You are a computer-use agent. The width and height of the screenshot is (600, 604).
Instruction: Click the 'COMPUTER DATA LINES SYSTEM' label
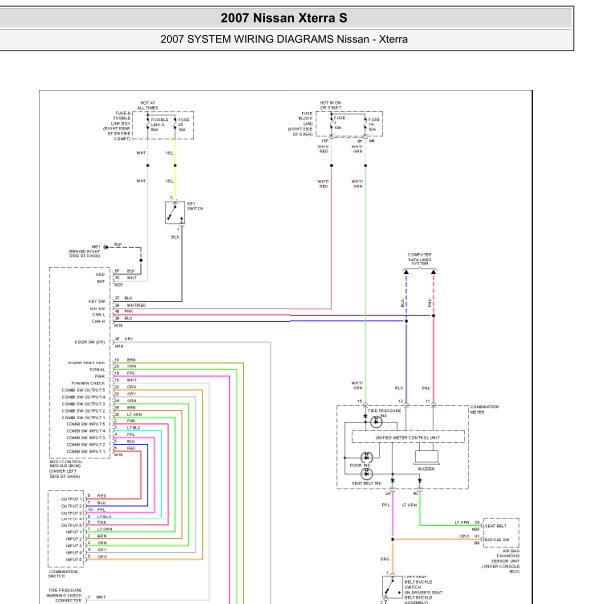(x=419, y=259)
